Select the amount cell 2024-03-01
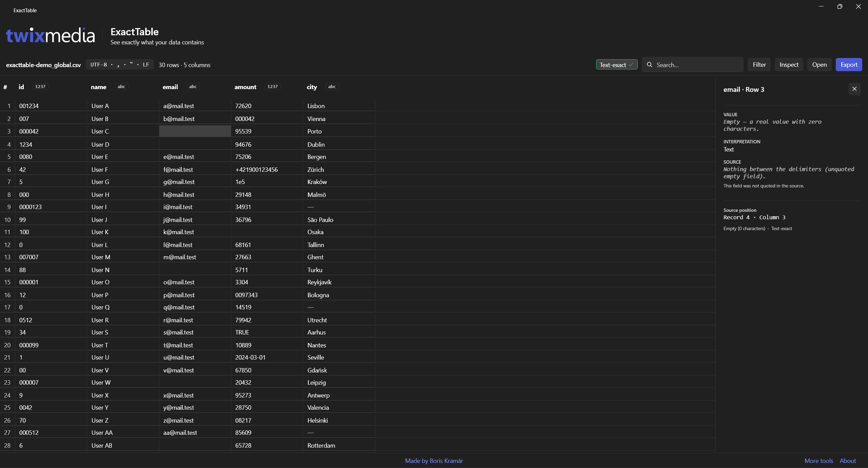Viewport: 868px width, 468px height. pyautogui.click(x=267, y=357)
